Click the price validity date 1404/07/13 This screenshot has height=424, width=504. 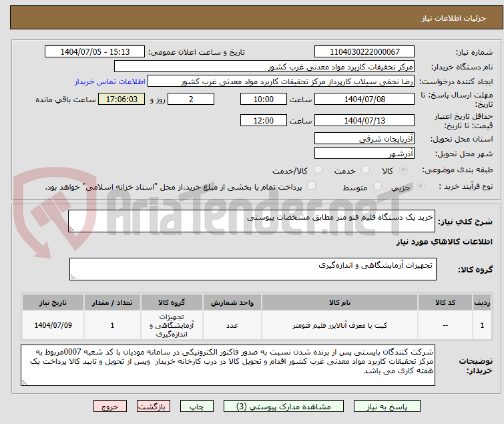364,120
